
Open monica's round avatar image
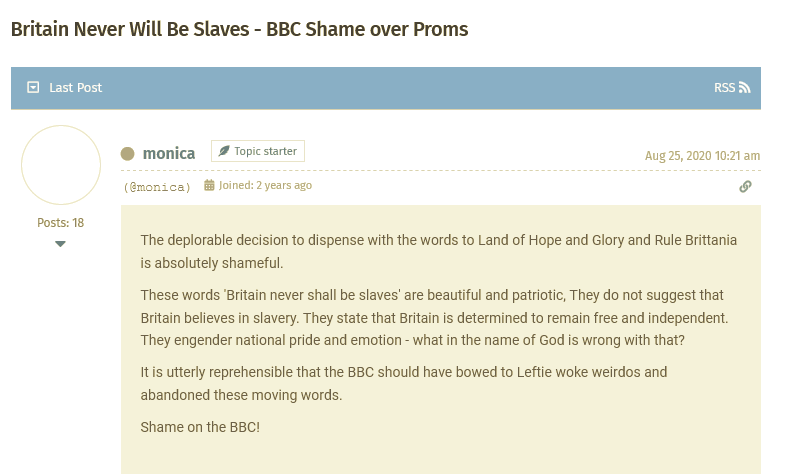pos(61,165)
